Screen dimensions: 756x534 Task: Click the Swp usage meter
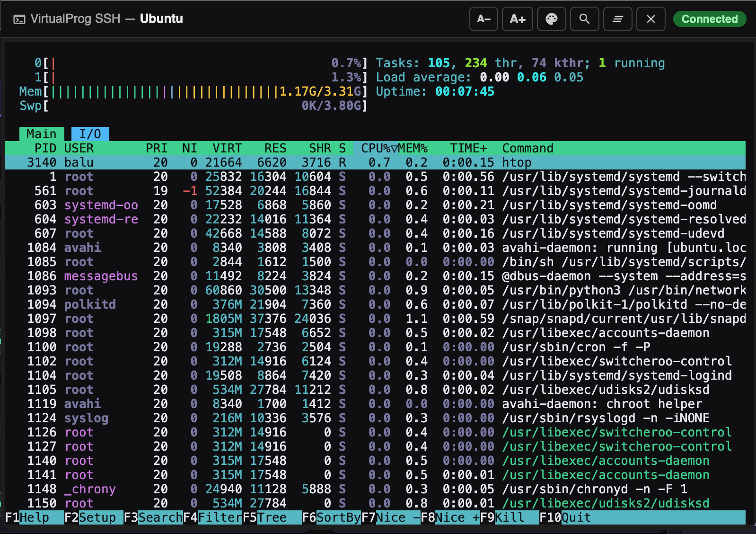(x=193, y=106)
